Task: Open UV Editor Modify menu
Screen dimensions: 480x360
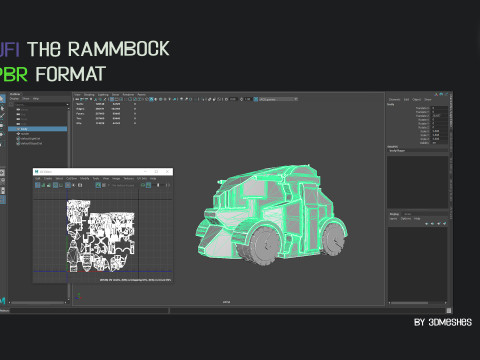Action: click(x=84, y=179)
